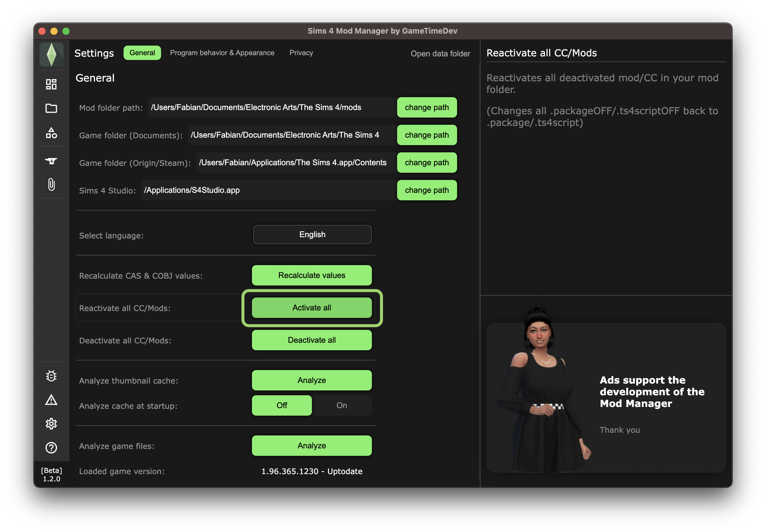The image size is (766, 532).
Task: Click the ad text 'Ads support the development'
Action: pos(652,392)
